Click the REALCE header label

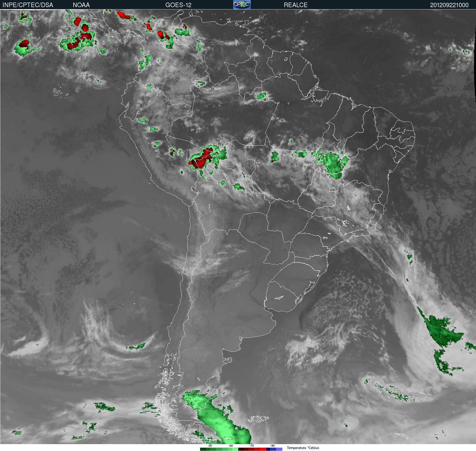click(296, 5)
